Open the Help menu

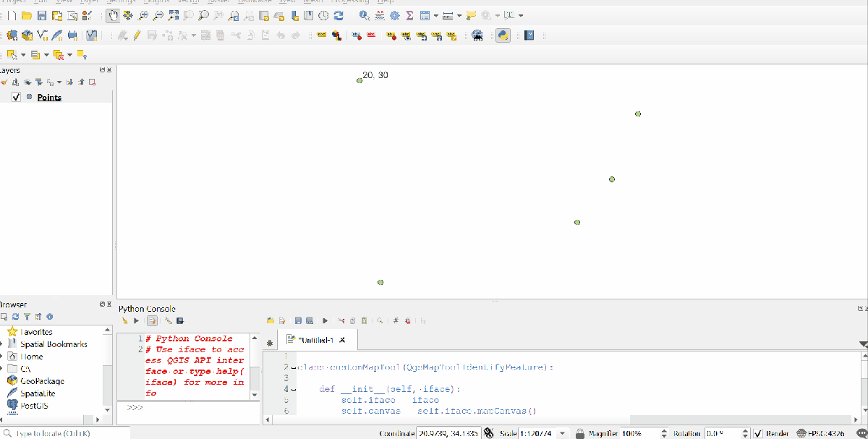(386, 2)
